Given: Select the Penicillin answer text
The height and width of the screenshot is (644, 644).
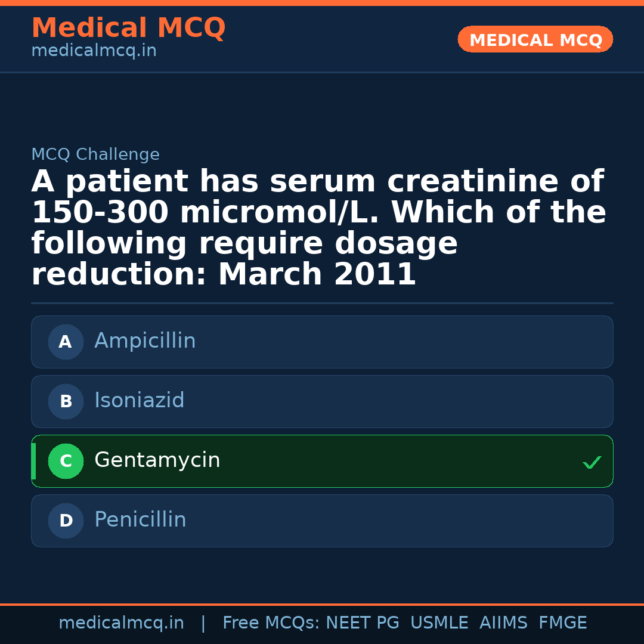Looking at the screenshot, I should tap(140, 520).
